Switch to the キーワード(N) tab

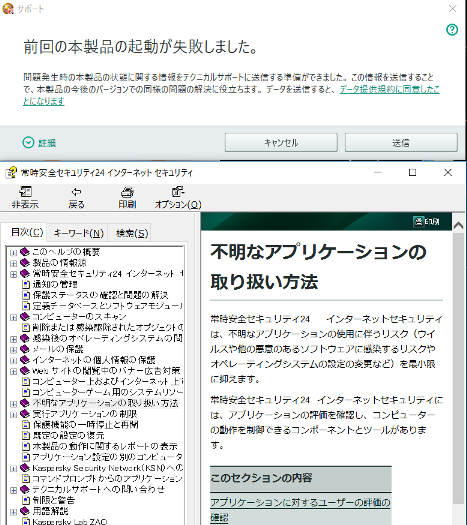pyautogui.click(x=78, y=233)
